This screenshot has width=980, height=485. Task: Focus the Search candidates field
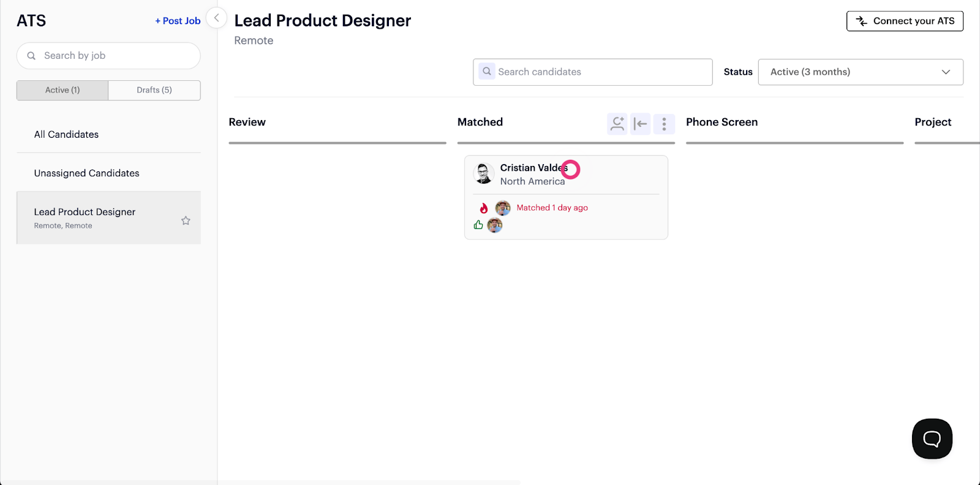tap(592, 72)
